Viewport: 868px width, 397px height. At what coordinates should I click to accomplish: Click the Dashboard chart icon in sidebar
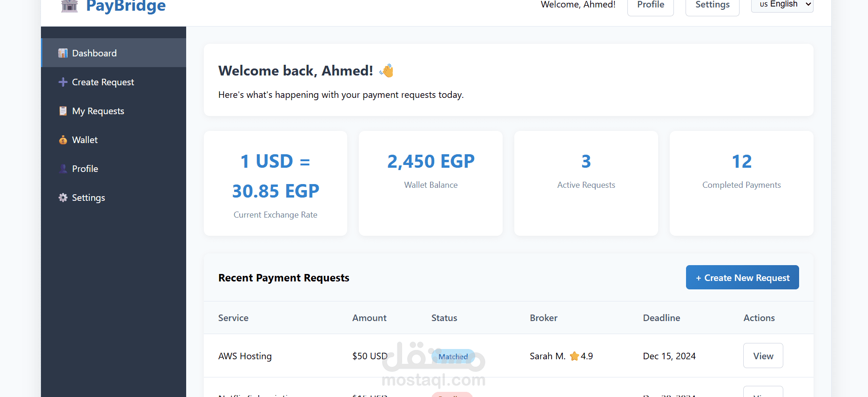(63, 53)
